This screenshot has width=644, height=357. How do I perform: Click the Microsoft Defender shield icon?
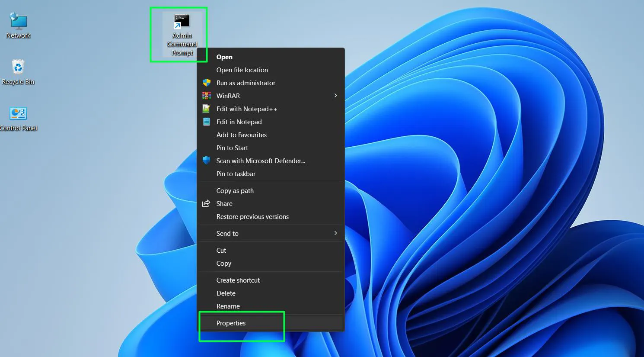(x=207, y=161)
